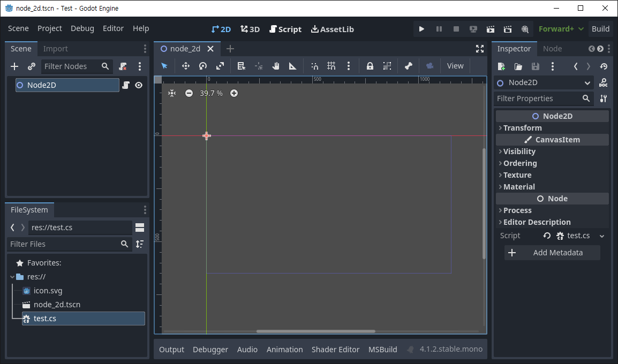This screenshot has width=618, height=364.
Task: Open the Scene menu
Action: click(18, 28)
